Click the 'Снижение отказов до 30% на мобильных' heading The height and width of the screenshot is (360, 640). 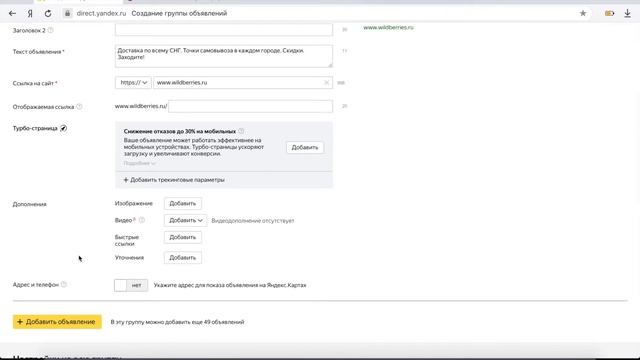point(180,131)
